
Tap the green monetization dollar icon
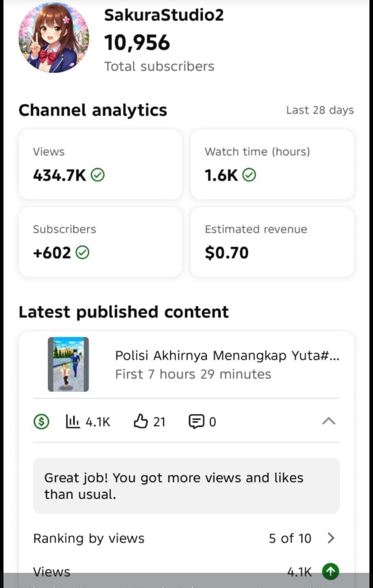[41, 421]
